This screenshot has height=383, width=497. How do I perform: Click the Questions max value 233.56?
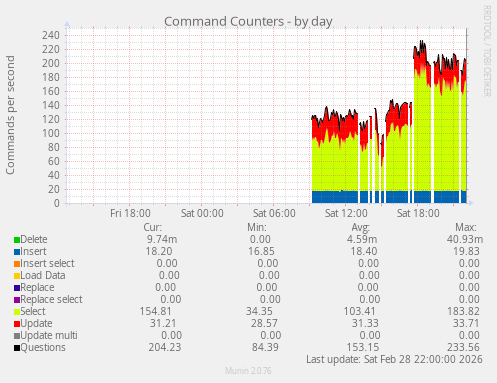coord(463,347)
